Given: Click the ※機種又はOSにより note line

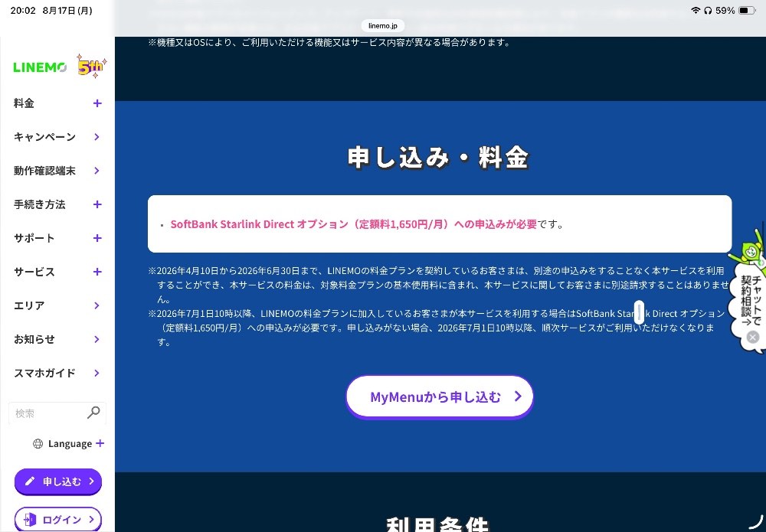Looking at the screenshot, I should pyautogui.click(x=329, y=42).
